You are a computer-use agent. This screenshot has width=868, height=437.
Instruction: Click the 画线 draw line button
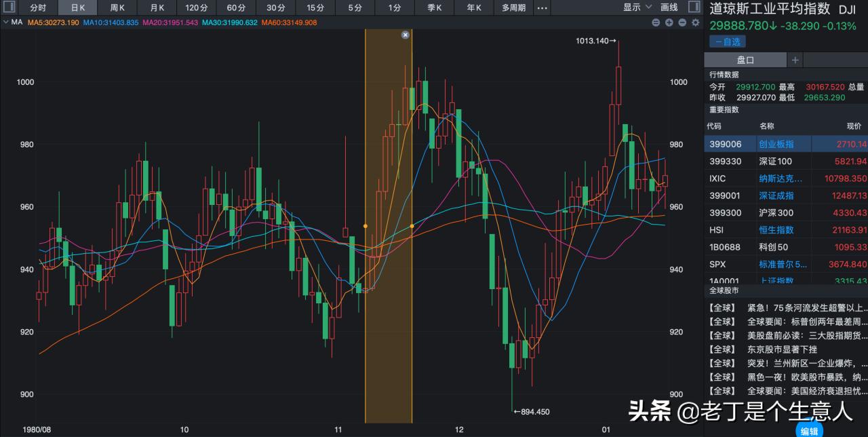pos(669,7)
